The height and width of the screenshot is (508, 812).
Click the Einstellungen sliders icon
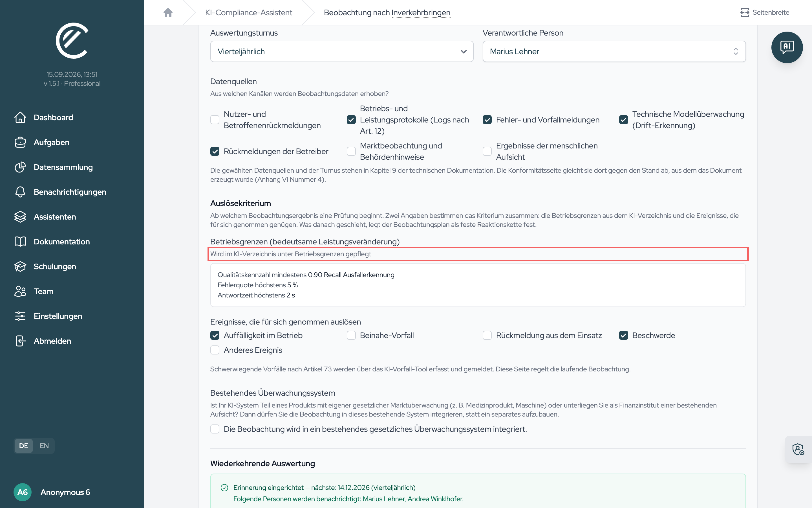point(20,316)
